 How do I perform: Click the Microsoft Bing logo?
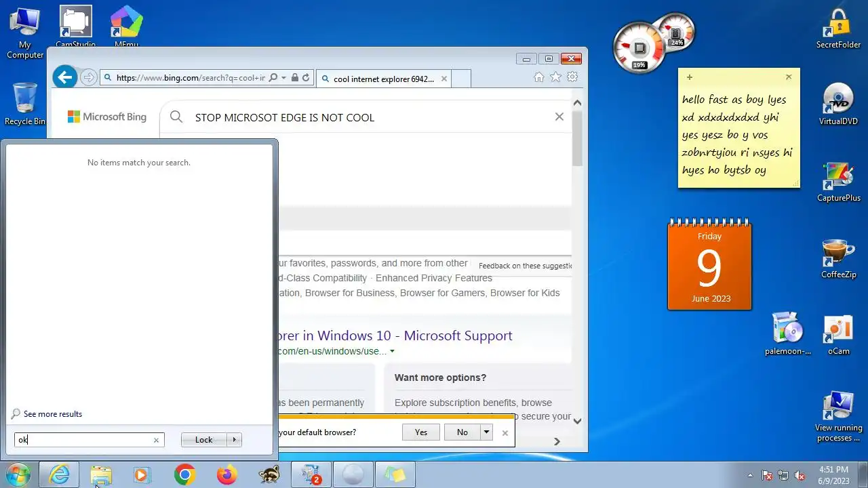[x=107, y=117]
